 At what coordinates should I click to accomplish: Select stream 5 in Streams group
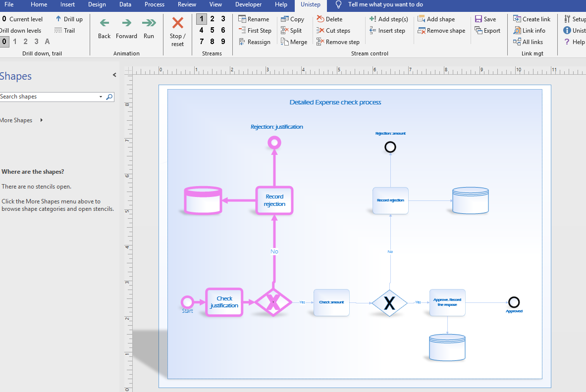(212, 30)
